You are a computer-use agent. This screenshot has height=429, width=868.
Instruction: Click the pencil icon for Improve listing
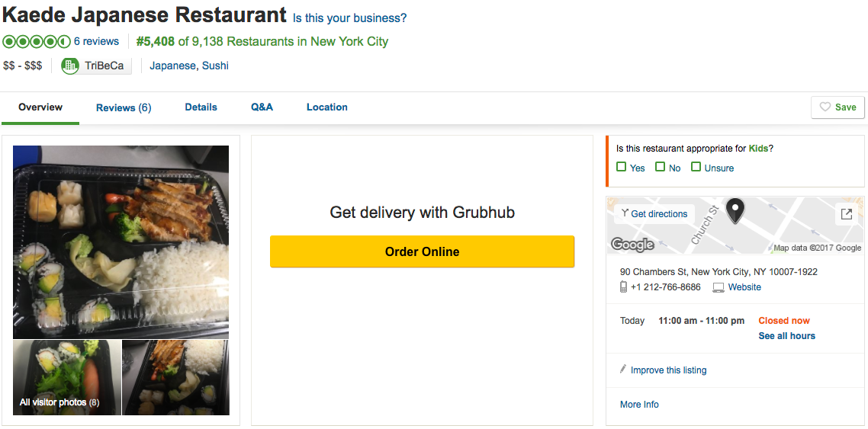623,370
